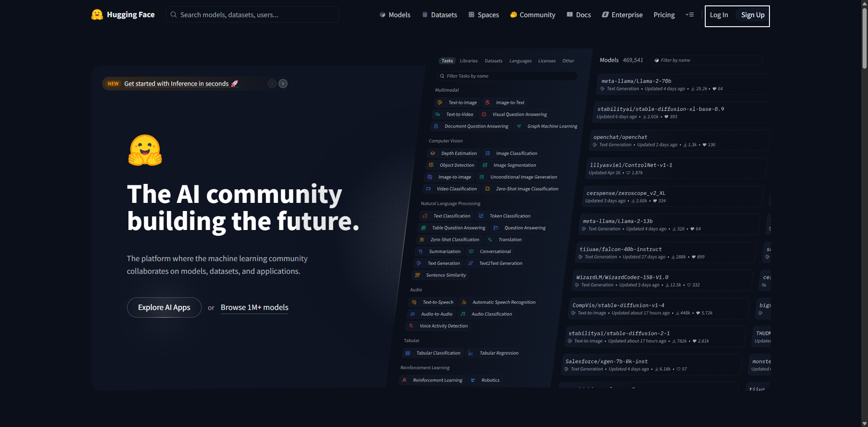Click the icon next to Text-to-Speech tag
Screen dimensions: 868x427
point(414,302)
